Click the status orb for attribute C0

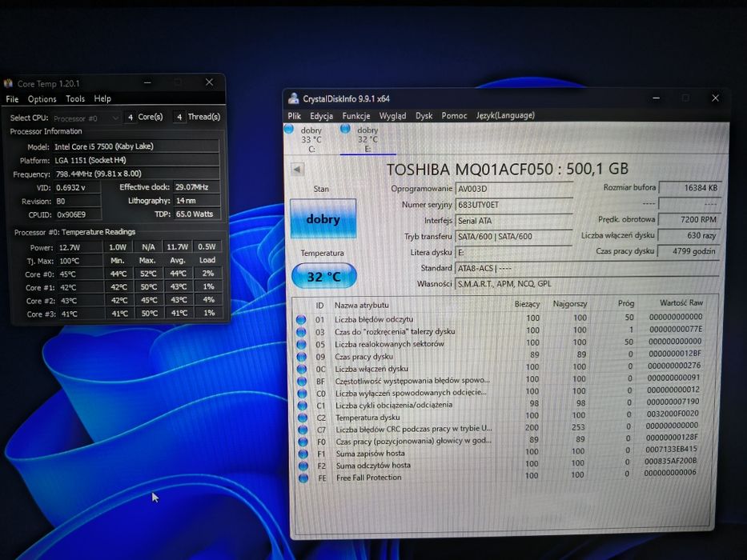point(302,394)
